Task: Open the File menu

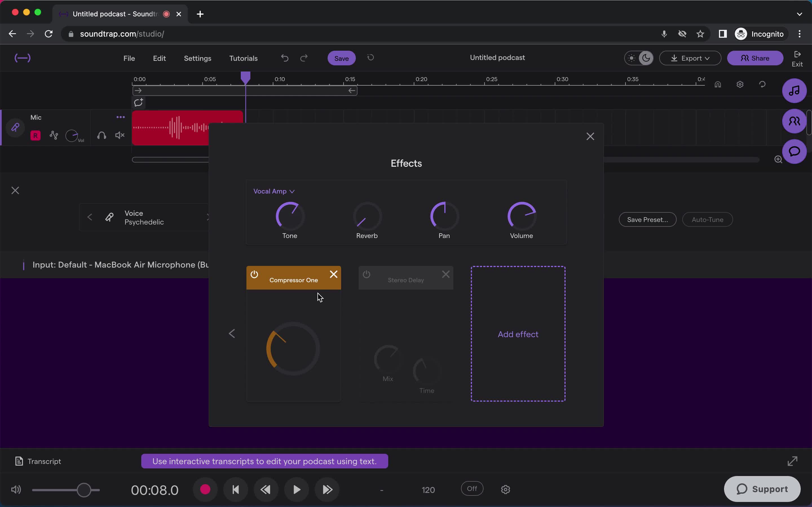Action: (x=129, y=58)
